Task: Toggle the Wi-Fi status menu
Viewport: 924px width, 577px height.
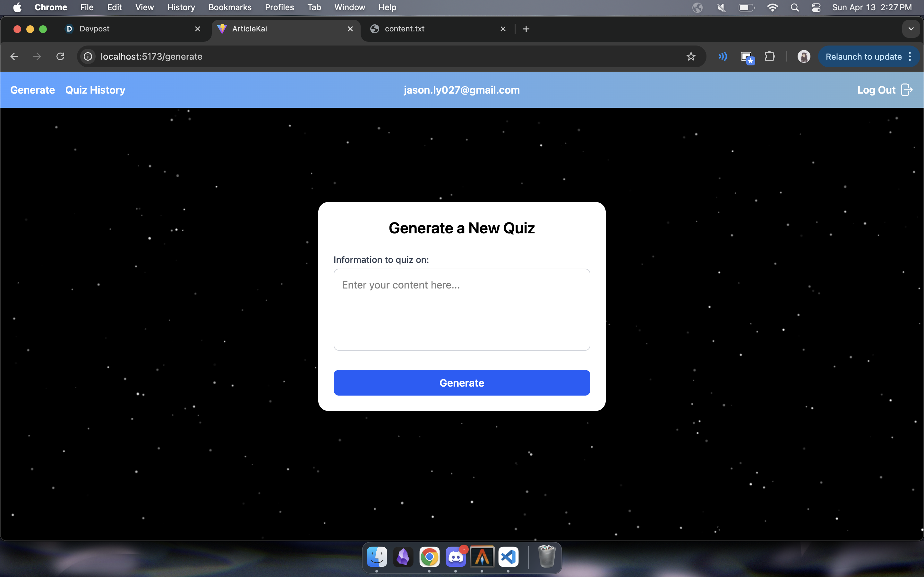Action: pos(772,8)
